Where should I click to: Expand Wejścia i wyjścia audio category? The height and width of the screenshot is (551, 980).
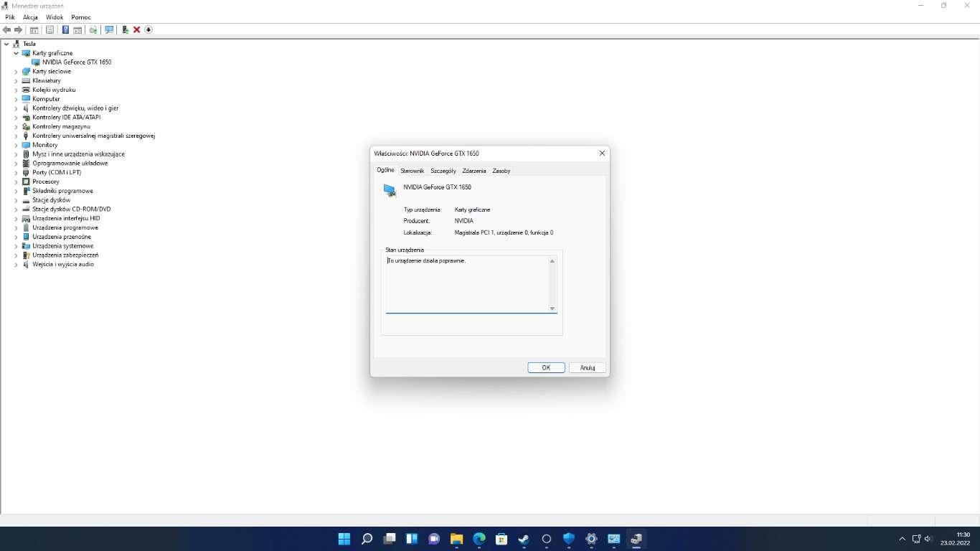(16, 264)
